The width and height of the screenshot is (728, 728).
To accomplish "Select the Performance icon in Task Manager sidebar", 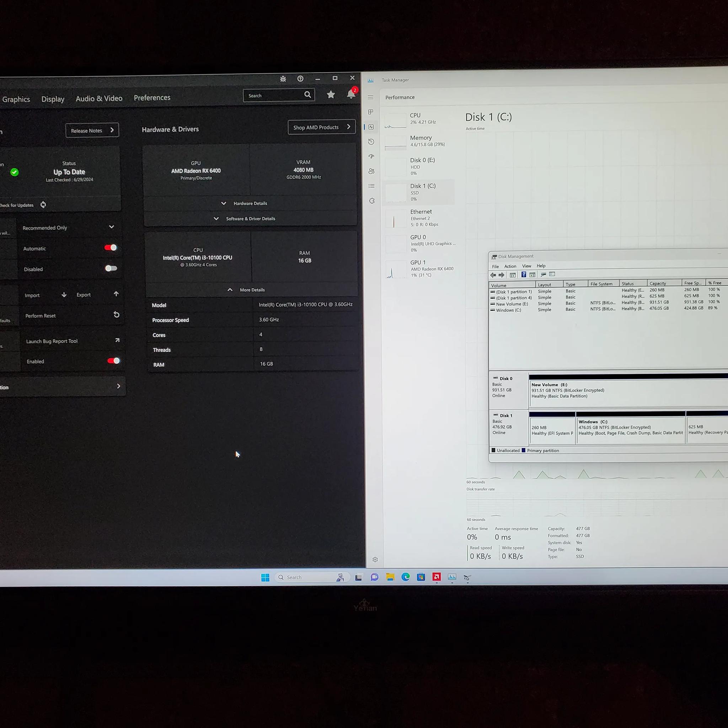I will [371, 127].
